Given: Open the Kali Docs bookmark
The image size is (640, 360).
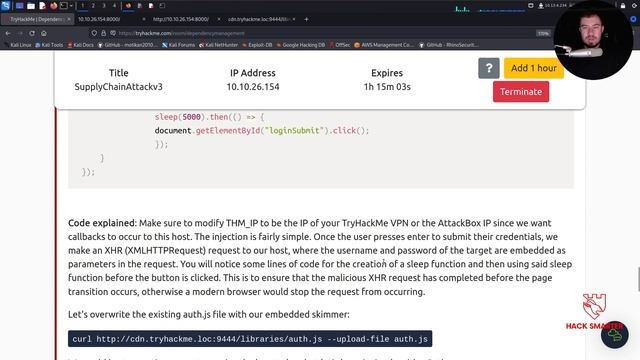Looking at the screenshot, I should click(x=80, y=45).
